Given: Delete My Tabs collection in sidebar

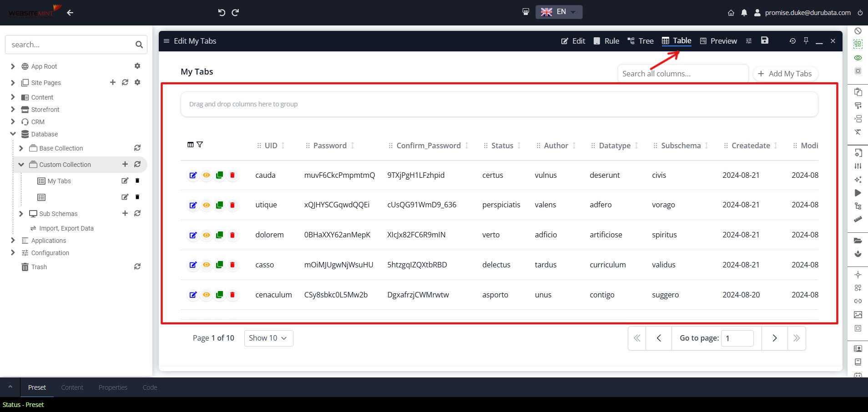Looking at the screenshot, I should point(137,181).
